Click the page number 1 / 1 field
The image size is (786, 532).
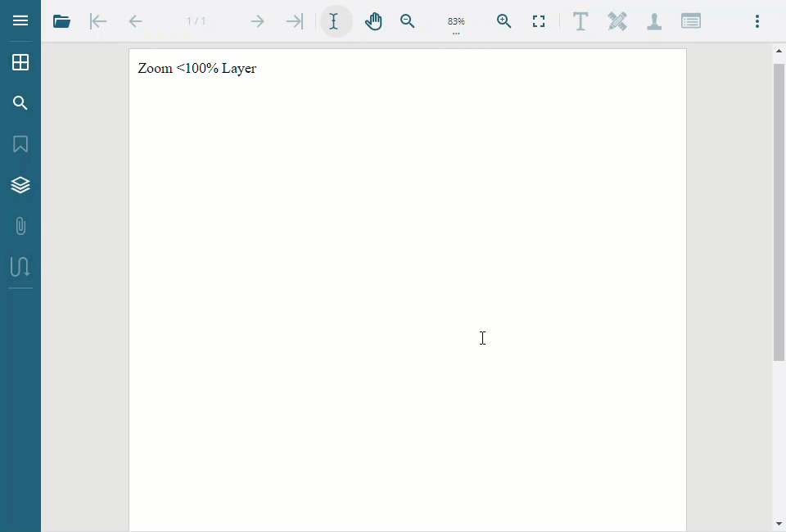(x=196, y=21)
